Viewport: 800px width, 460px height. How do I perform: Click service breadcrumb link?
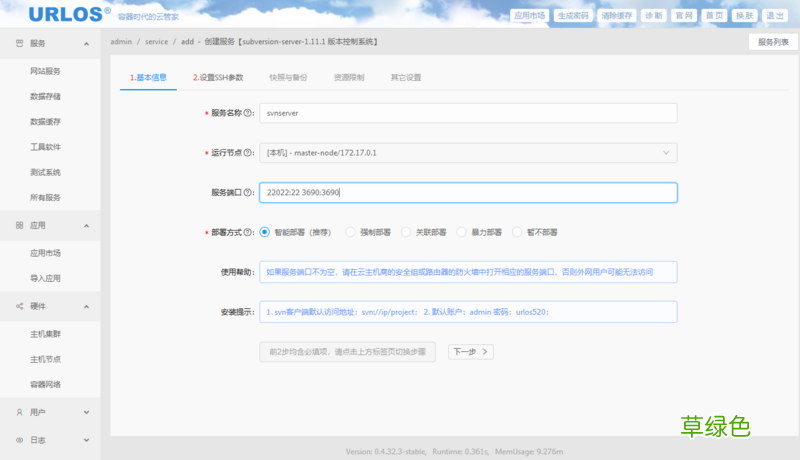click(156, 42)
